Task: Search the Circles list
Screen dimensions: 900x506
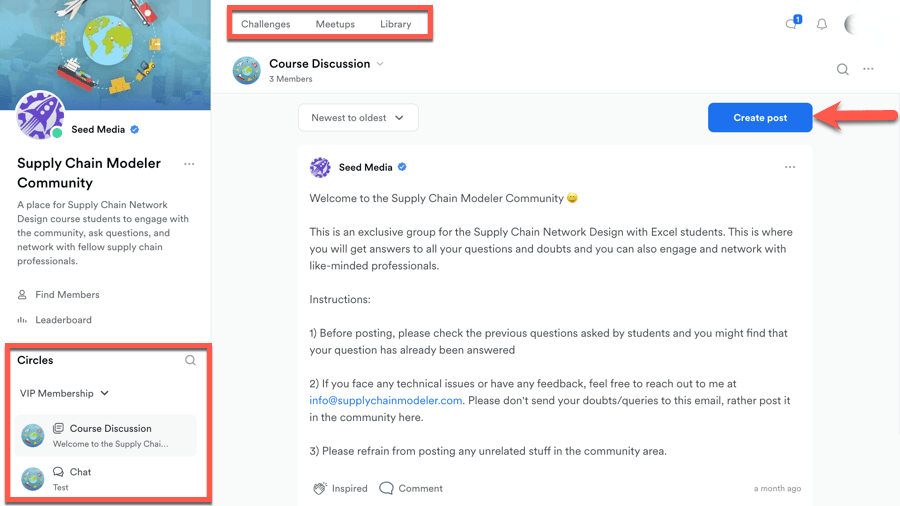Action: coord(190,360)
